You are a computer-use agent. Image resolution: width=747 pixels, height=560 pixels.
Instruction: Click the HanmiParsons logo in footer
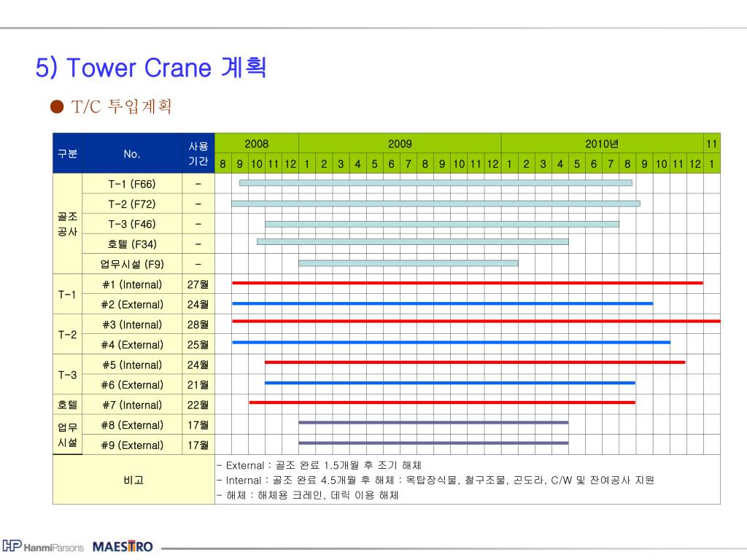[x=43, y=546]
